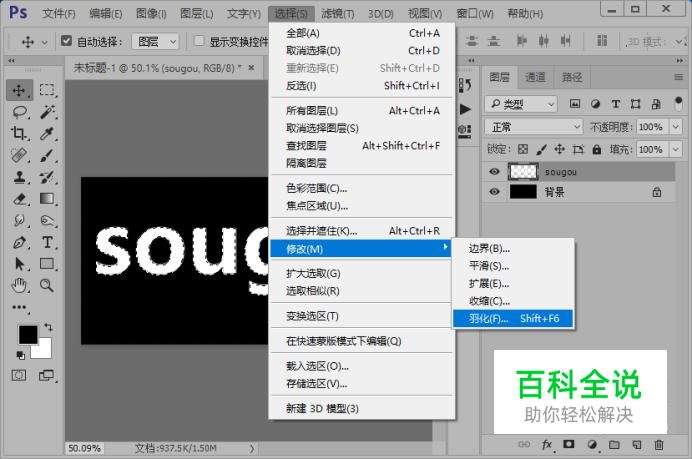Select the Pen tool

click(19, 242)
